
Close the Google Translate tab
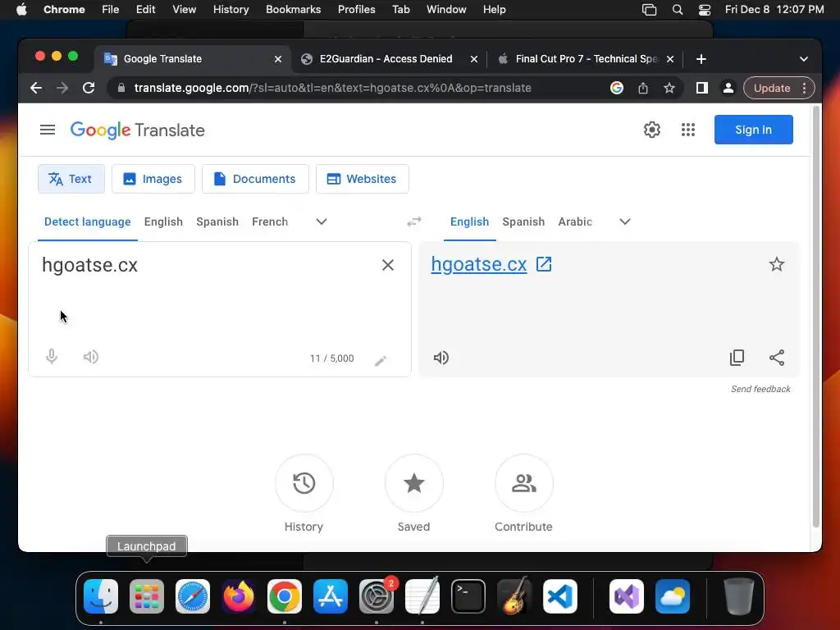click(x=278, y=59)
